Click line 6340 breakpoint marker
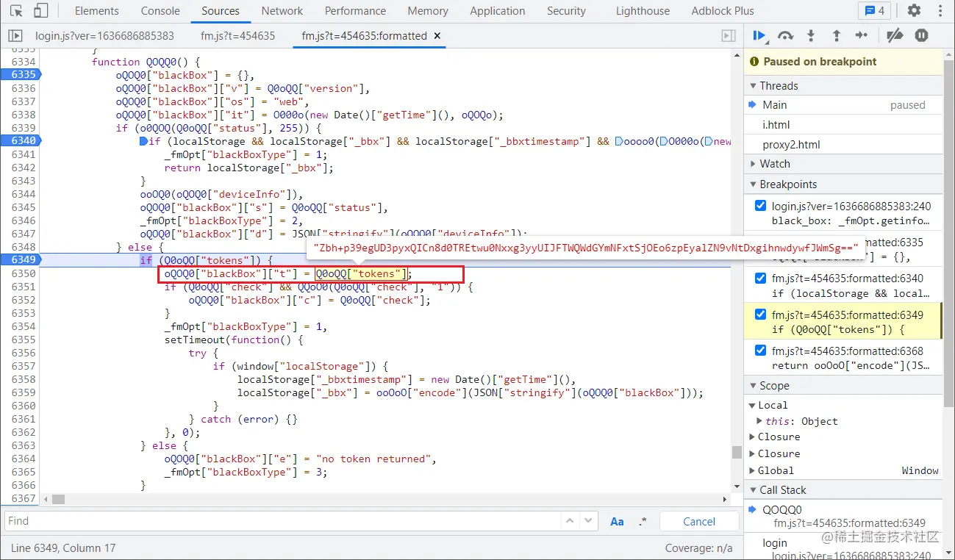 click(21, 141)
